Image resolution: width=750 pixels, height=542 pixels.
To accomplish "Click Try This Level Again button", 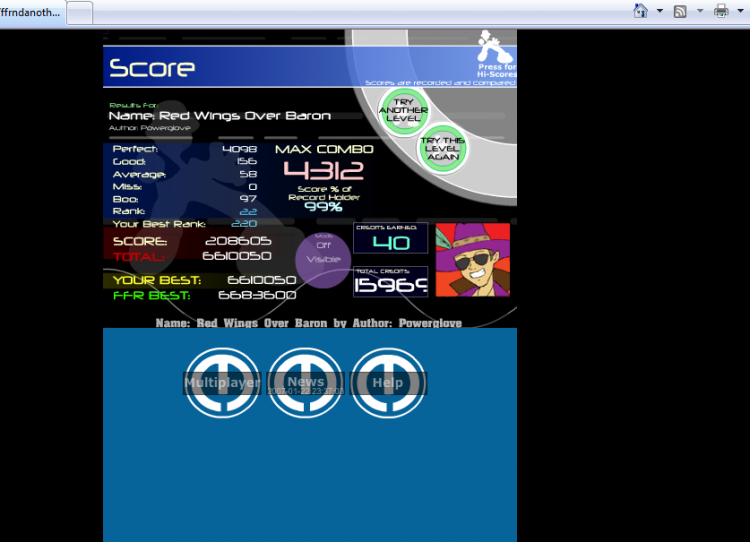I will pos(442,148).
